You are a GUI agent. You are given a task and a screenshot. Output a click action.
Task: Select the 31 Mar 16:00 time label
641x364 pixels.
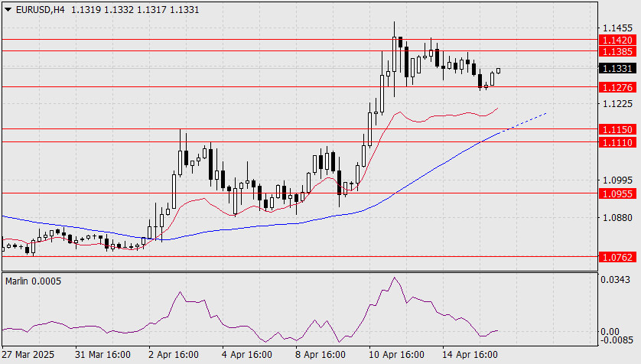[102, 355]
